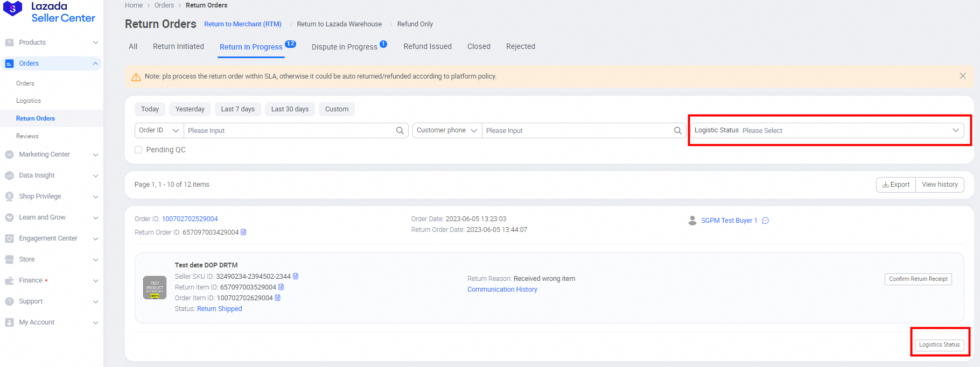Copy the Seller SKU ID value
Screen dimensions: 980x367
click(x=296, y=276)
